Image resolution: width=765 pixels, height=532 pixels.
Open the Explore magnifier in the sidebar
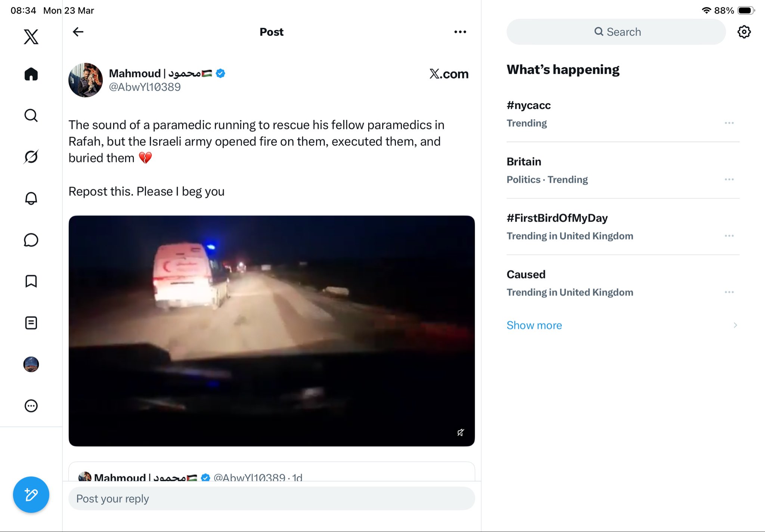pos(31,115)
